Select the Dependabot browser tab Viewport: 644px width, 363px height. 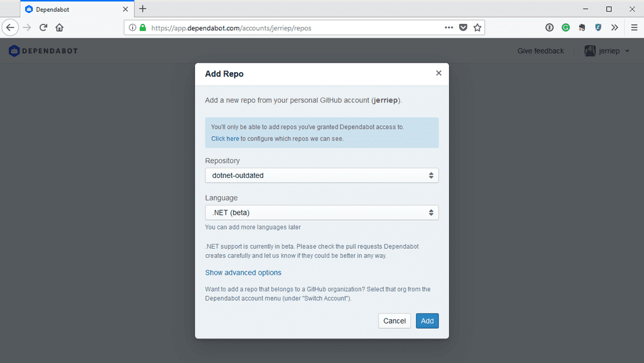coord(71,9)
